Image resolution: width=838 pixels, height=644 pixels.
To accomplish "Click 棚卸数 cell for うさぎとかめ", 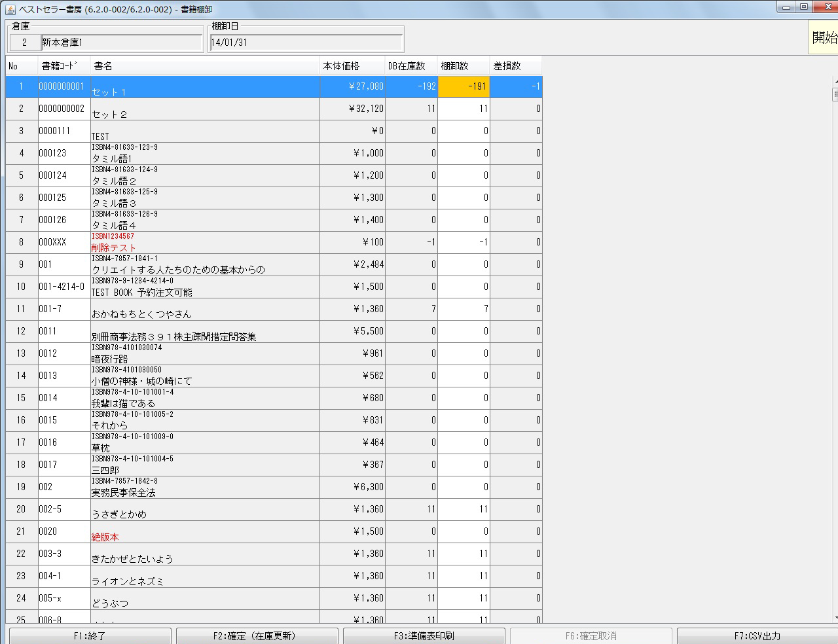I will [x=464, y=509].
